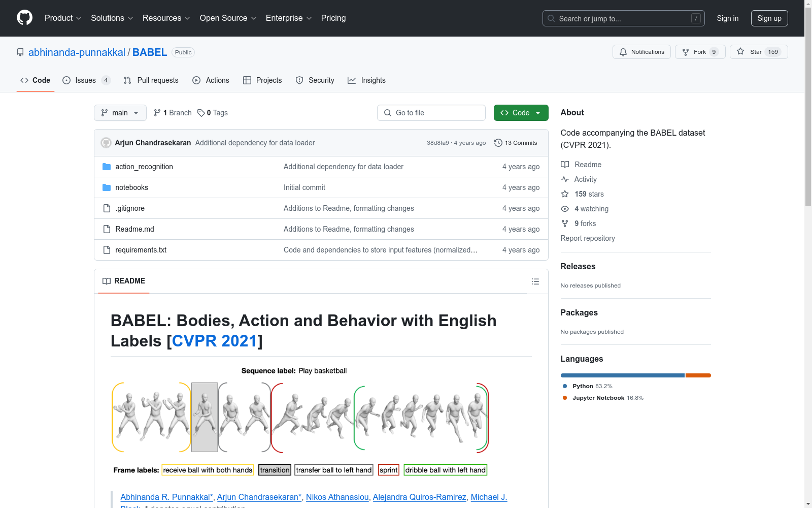Click the search magnifier icon in header
The image size is (812, 508).
[551, 18]
